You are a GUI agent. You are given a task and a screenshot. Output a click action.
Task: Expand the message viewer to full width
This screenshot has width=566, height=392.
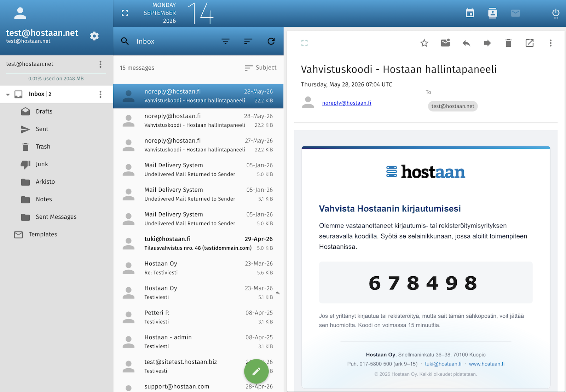coord(305,43)
